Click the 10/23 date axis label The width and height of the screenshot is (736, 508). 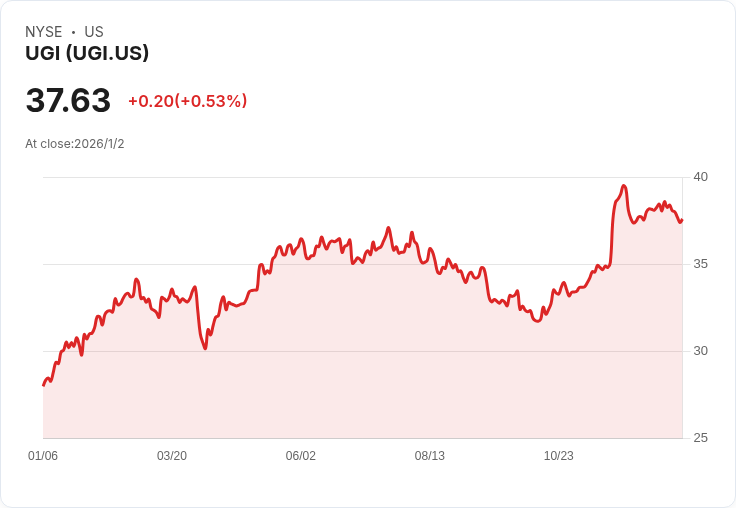click(x=559, y=455)
